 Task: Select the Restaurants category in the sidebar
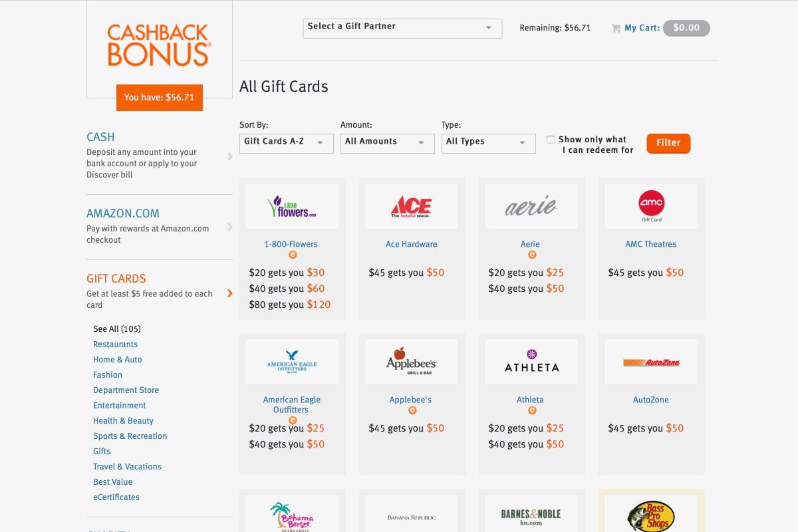coord(115,344)
